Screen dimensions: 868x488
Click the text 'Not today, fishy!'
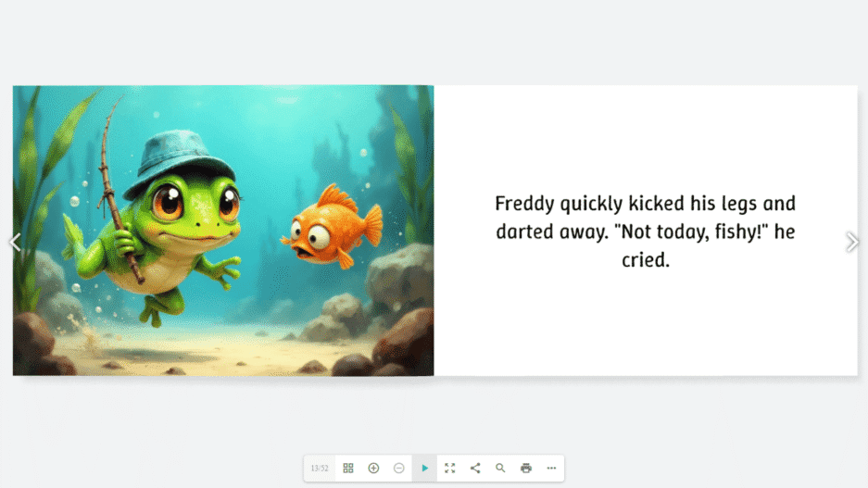(692, 231)
